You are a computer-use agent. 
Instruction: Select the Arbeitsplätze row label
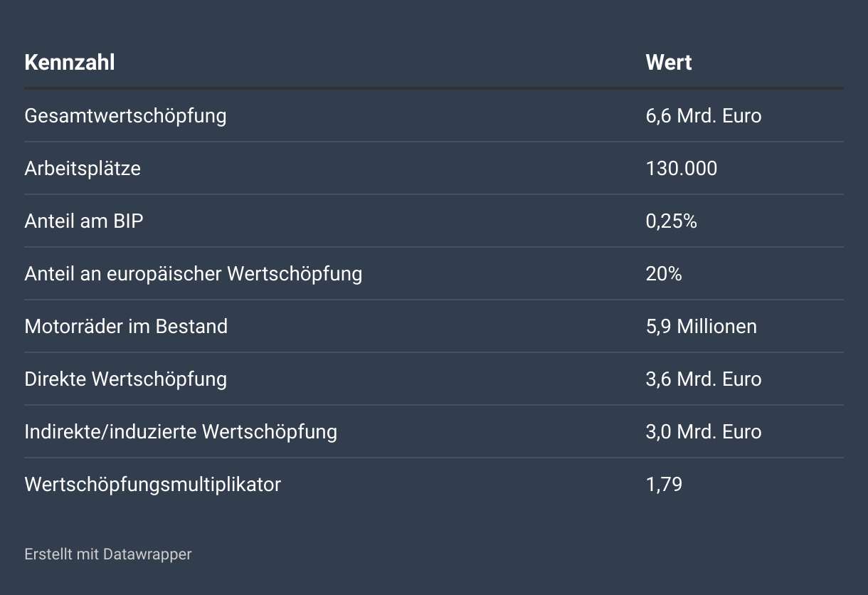point(83,168)
